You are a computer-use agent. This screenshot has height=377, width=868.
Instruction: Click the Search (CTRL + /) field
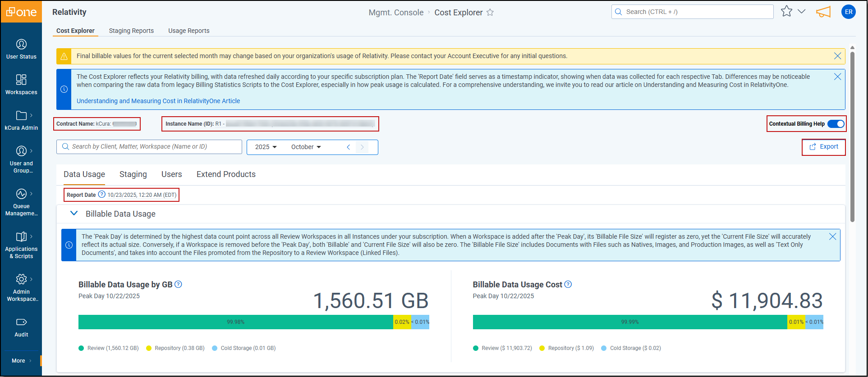(692, 12)
